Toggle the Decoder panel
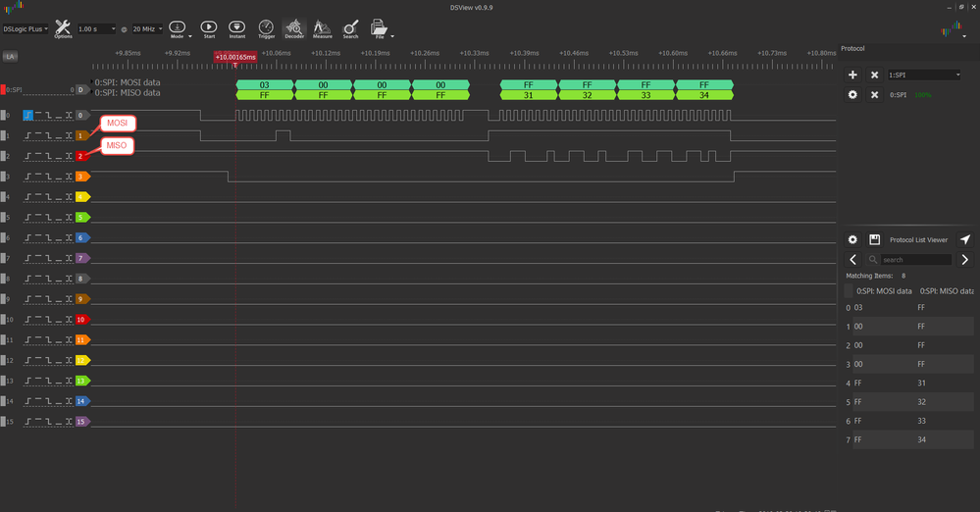Viewport: 980px width, 512px height. (294, 28)
